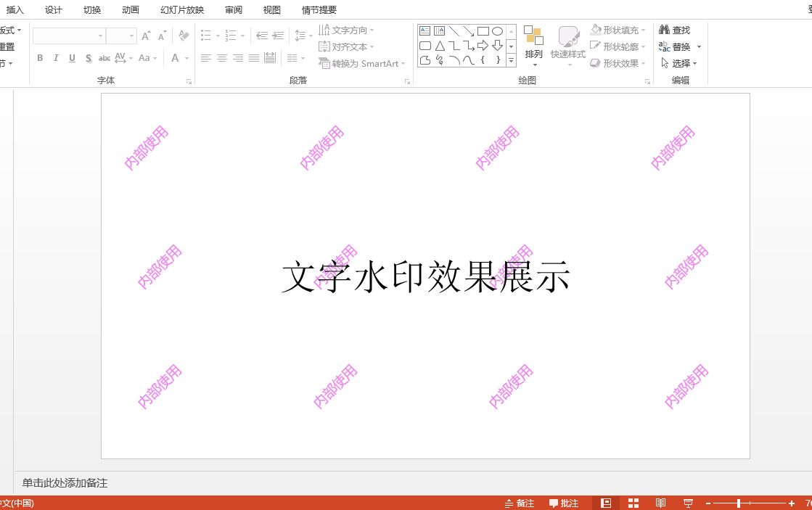Click the 备注 Notes button

520,503
